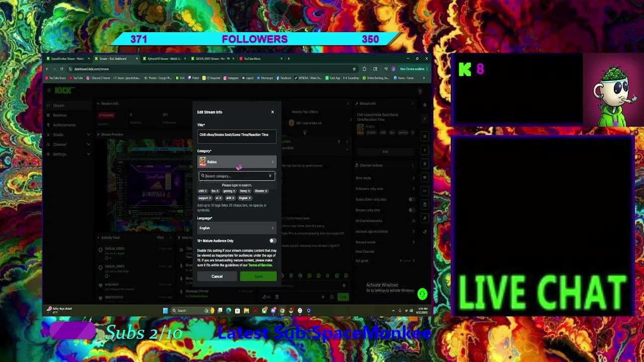644x362 pixels.
Task: Open the Terms of Service link
Action: pyautogui.click(x=260, y=265)
